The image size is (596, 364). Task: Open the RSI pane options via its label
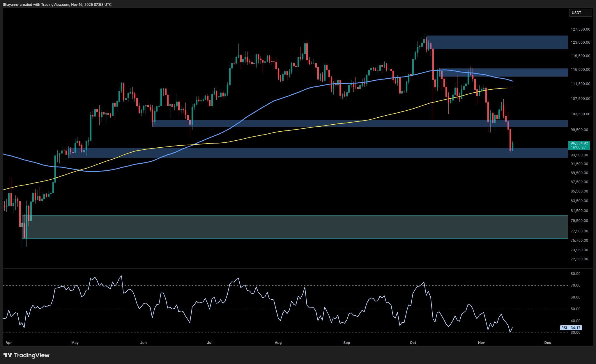564,328
